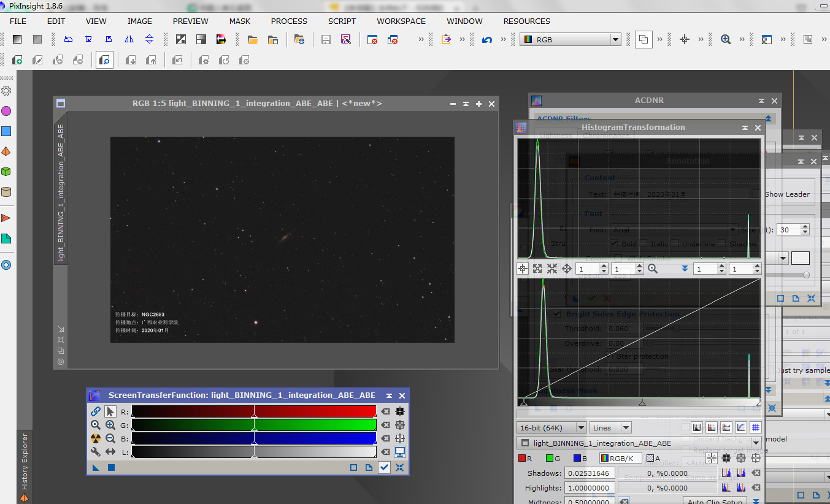The width and height of the screenshot is (830, 504).
Task: Toggle linked RGB channels in ScreenTransferFunction
Action: pos(96,411)
